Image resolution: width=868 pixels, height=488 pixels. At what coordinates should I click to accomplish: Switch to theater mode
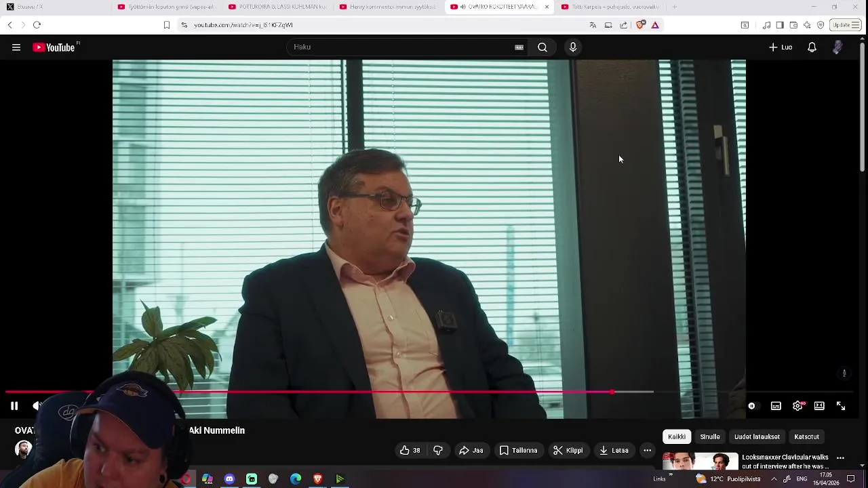tap(819, 406)
